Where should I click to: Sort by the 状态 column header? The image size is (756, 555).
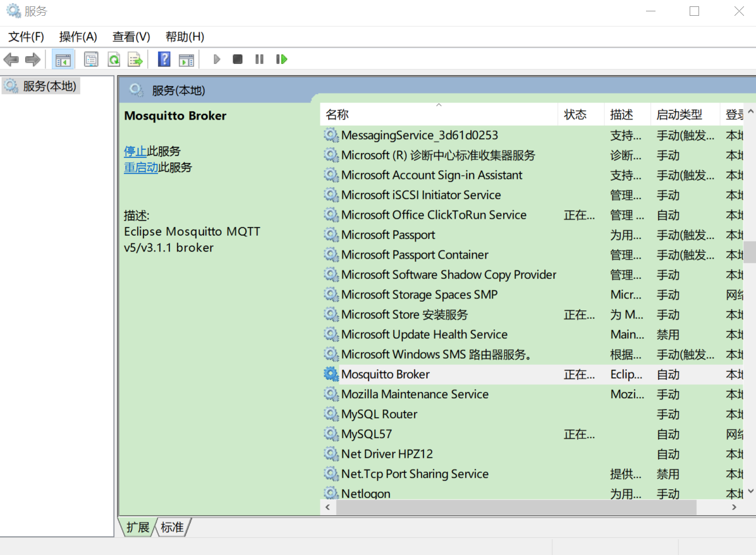click(x=581, y=114)
